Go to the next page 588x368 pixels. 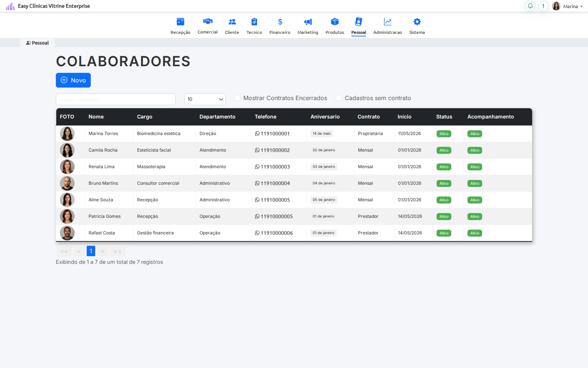(103, 251)
